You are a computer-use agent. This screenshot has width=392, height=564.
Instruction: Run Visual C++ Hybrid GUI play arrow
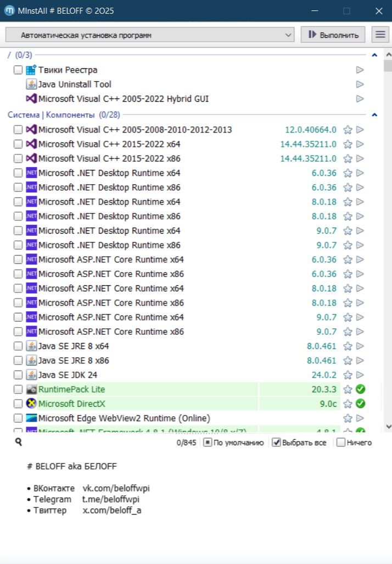tap(360, 98)
